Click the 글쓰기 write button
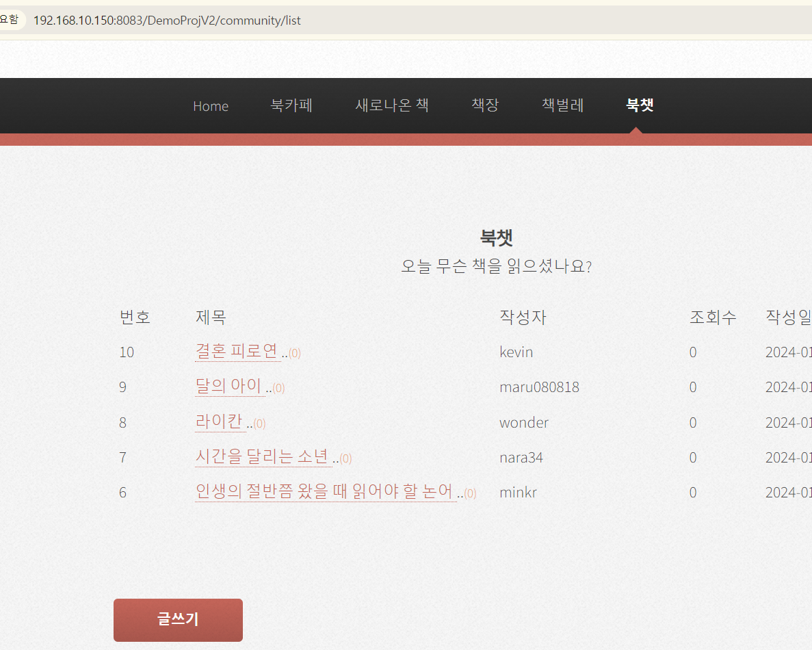The image size is (812, 650). click(178, 620)
